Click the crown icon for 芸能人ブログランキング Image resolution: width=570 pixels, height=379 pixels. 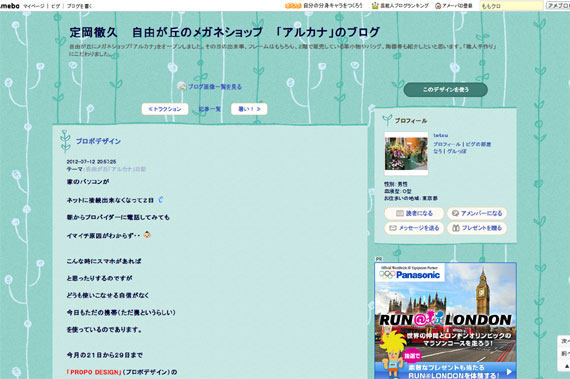pos(375,5)
